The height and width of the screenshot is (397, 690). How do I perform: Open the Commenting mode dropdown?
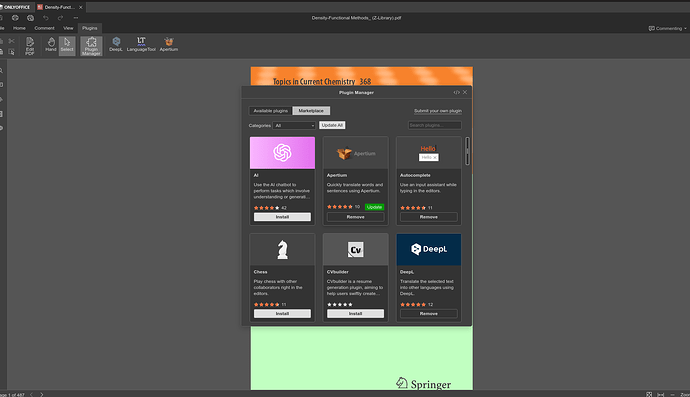click(667, 28)
